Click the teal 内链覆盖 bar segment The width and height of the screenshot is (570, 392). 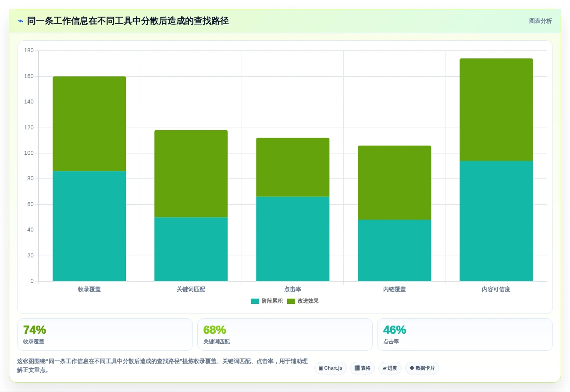click(x=394, y=250)
